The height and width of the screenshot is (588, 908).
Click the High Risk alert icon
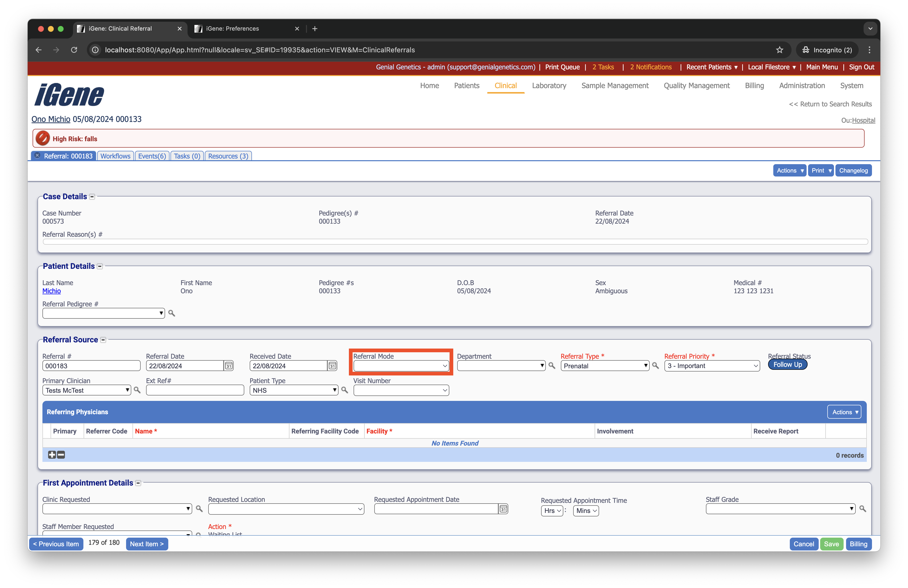coord(43,138)
